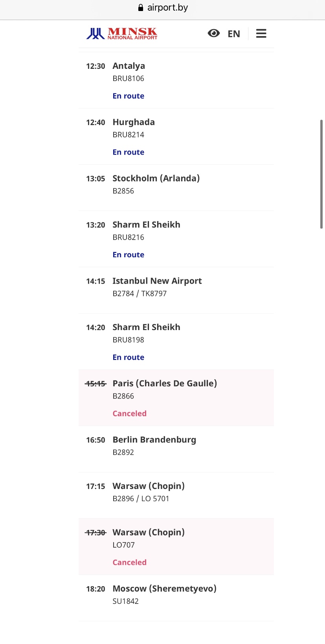Open the hamburger menu icon
Image resolution: width=325 pixels, height=644 pixels.
pyautogui.click(x=261, y=34)
